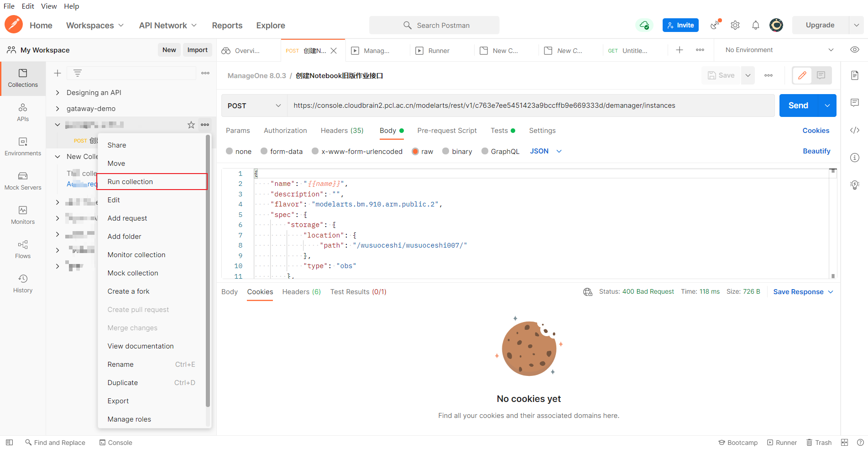The image size is (868, 449).
Task: Open the Workspaces menu
Action: (x=94, y=26)
